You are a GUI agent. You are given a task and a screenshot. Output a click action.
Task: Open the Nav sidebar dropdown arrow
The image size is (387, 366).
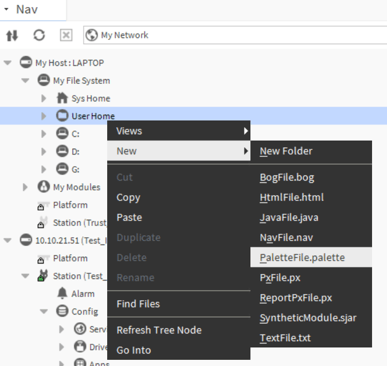click(6, 9)
